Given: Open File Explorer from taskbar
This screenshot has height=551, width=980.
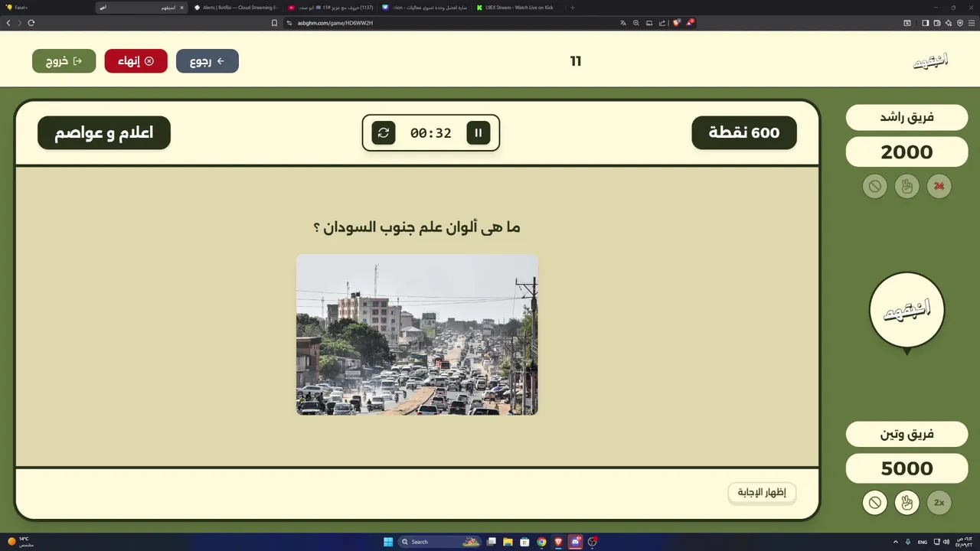Looking at the screenshot, I should pos(508,542).
